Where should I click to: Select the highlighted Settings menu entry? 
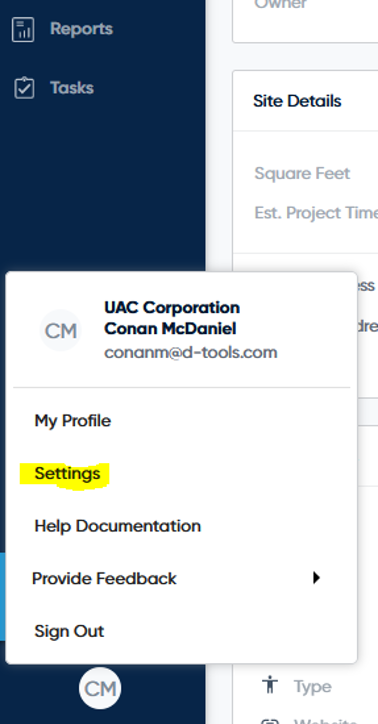coord(67,474)
